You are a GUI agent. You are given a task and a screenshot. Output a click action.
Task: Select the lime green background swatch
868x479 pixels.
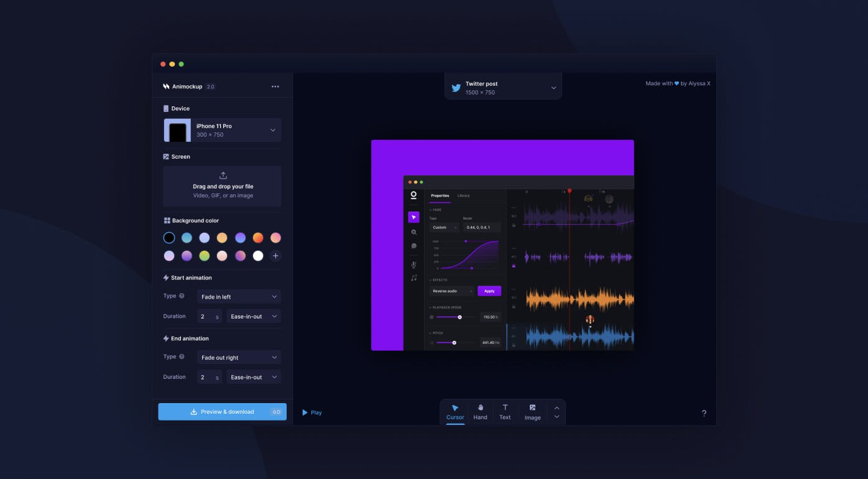(x=205, y=256)
